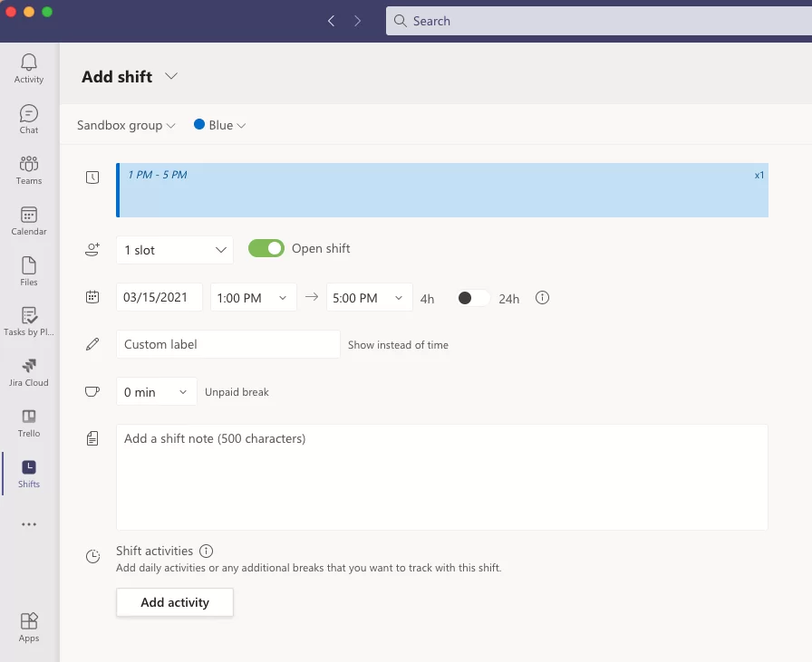
Task: Click the more apps ellipsis in sidebar
Action: [x=28, y=524]
